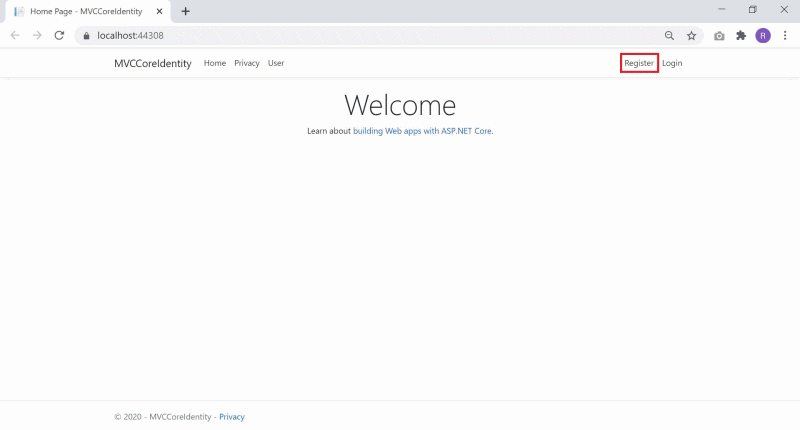This screenshot has height=430, width=800.
Task: View site security lock info
Action: click(x=86, y=36)
